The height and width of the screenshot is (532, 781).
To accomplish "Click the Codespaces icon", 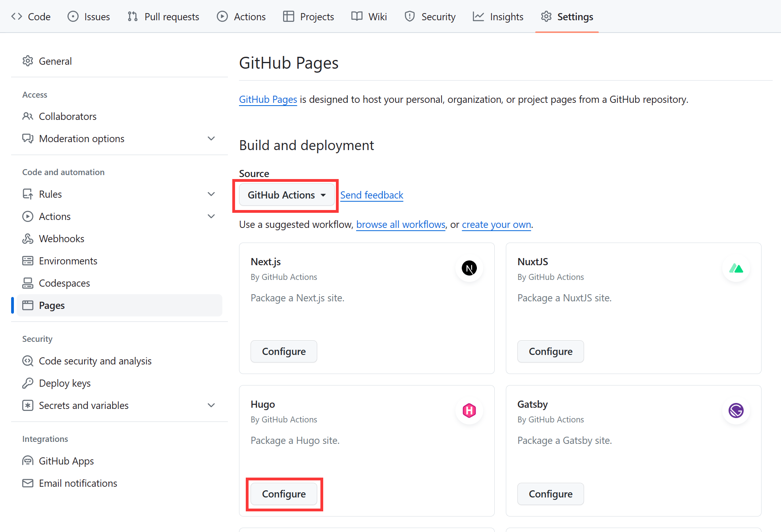I will 28,283.
